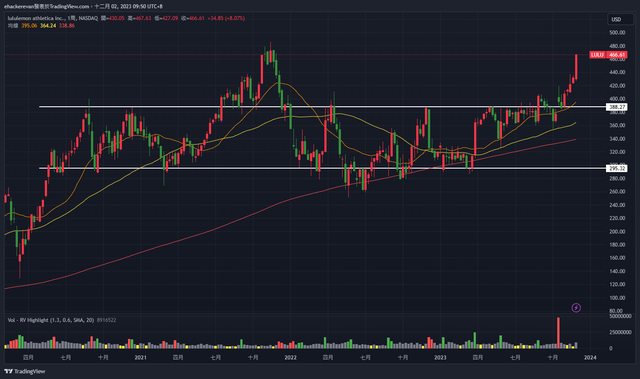Screen dimensions: 640x379
Task: Click the 500.00 price scale label
Action: [617, 32]
